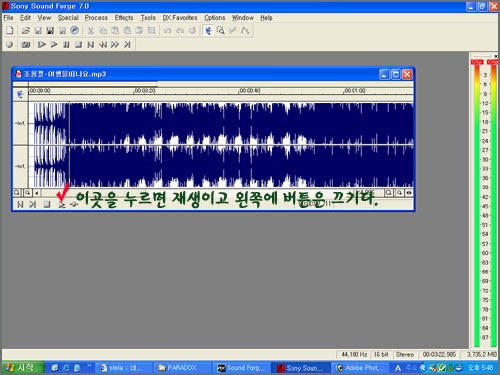This screenshot has height=375, width=500.
Task: Click the edit tool selector beside the time ruler
Action: [x=20, y=94]
